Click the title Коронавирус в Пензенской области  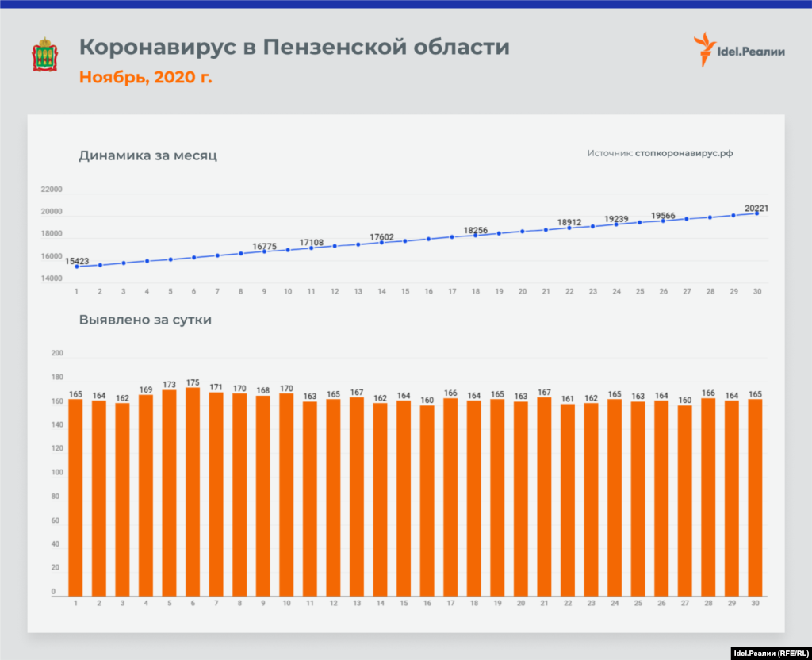coord(294,48)
